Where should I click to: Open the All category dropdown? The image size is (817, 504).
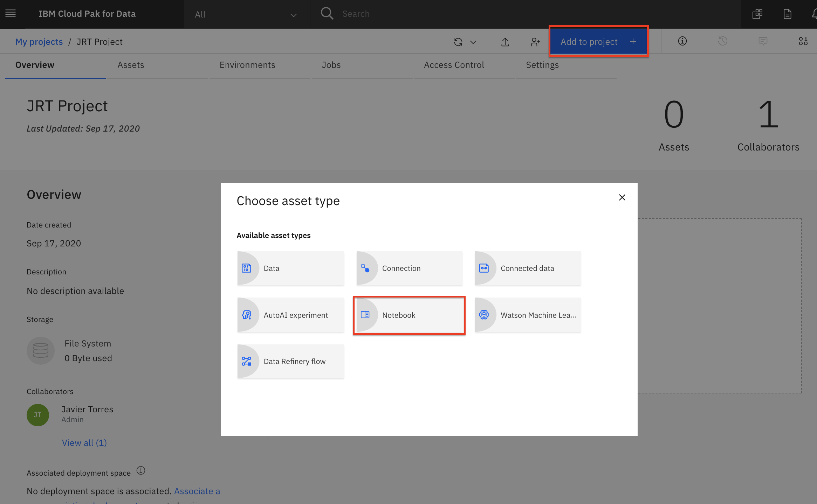(x=247, y=14)
